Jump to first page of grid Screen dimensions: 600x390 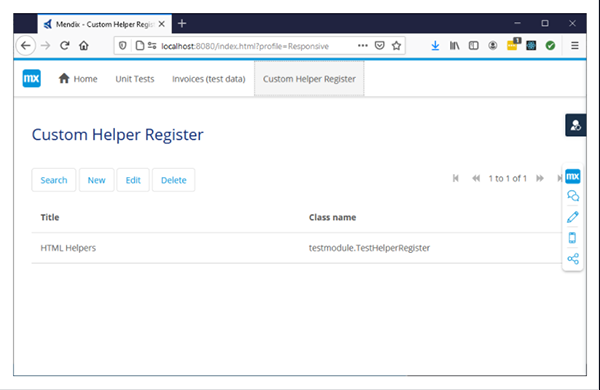click(455, 178)
